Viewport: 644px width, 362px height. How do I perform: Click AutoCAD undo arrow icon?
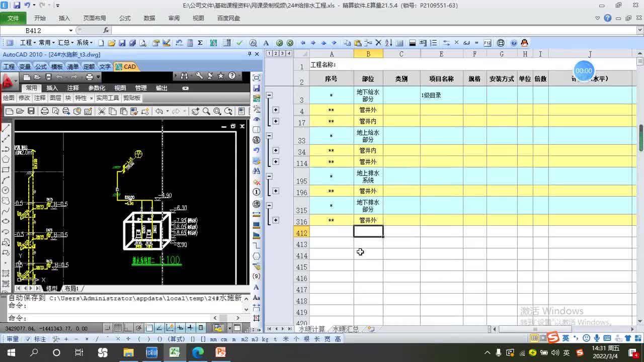coord(159,111)
